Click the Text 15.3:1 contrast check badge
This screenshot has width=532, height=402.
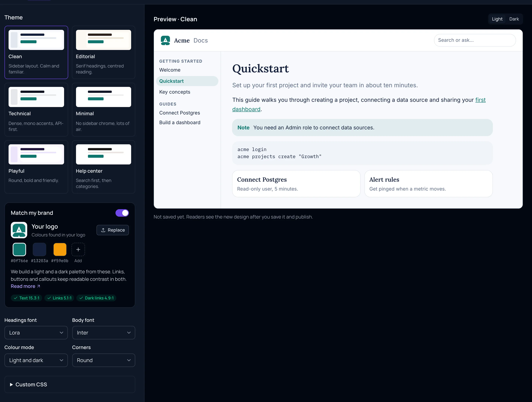[x=26, y=298]
